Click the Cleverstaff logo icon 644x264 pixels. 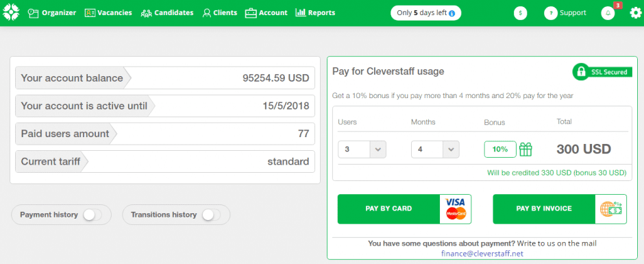pyautogui.click(x=11, y=12)
